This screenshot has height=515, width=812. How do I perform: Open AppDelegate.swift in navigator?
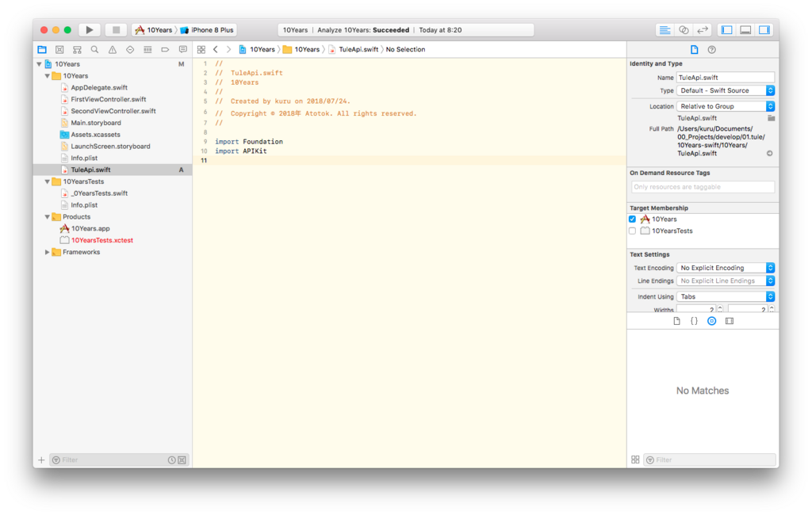coord(99,88)
